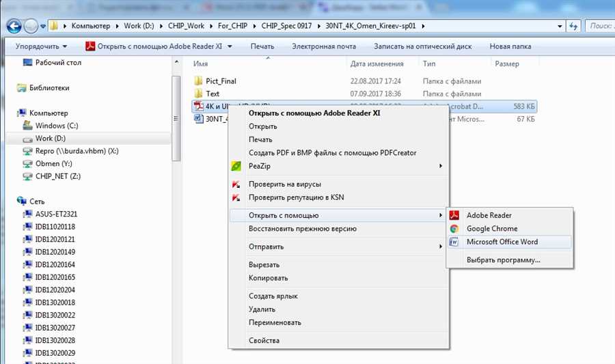
Task: Select IDB12020164 network computer
Action: tap(55, 264)
